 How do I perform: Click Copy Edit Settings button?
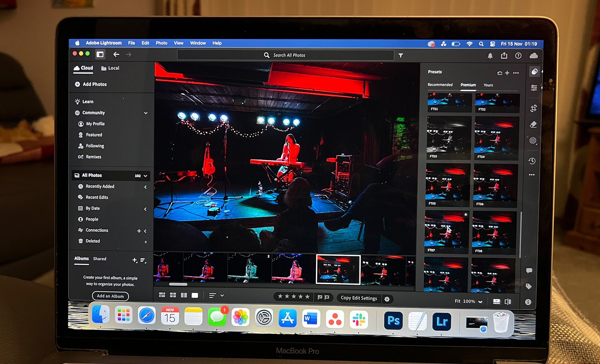pos(359,298)
